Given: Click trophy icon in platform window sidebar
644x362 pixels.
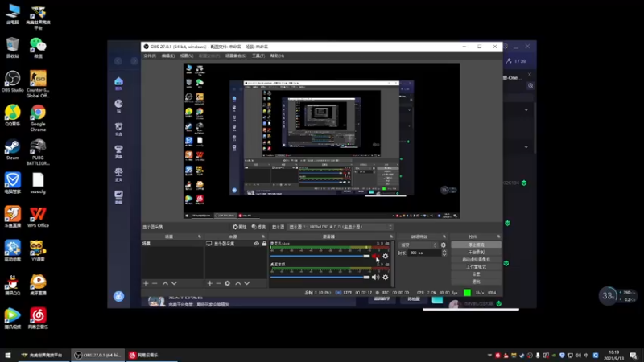Looking at the screenshot, I should coord(118,151).
